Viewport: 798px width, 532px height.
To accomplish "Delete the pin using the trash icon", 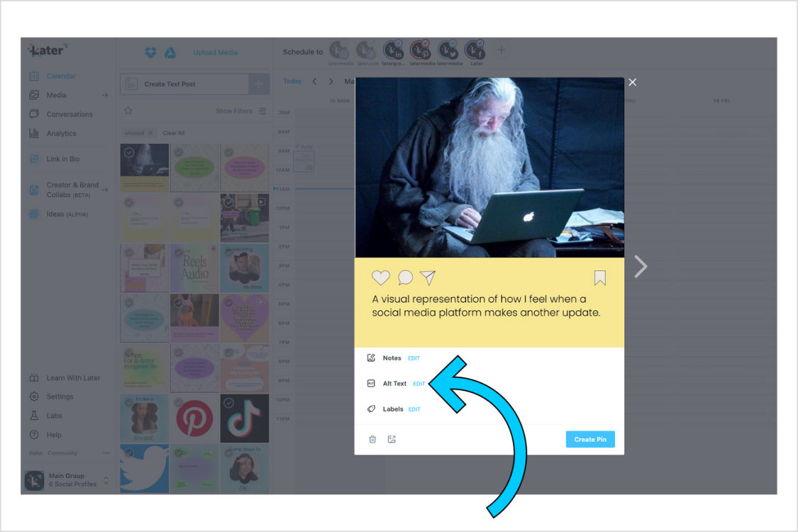I will 372,439.
